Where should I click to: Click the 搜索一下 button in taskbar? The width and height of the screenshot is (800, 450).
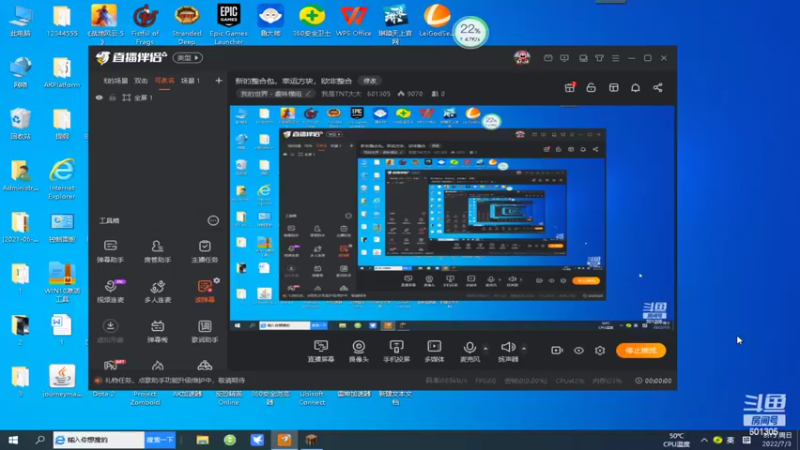pos(160,440)
